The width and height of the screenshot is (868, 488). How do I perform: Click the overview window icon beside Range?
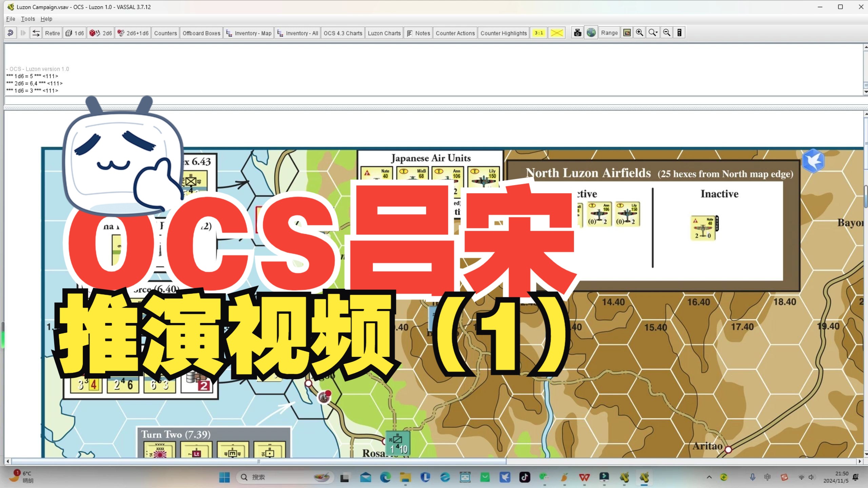pos(627,33)
